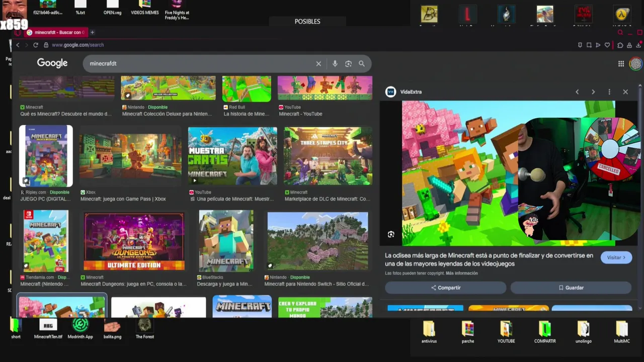The image size is (644, 362).
Task: Open the VidaExtra source link
Action: [411, 92]
